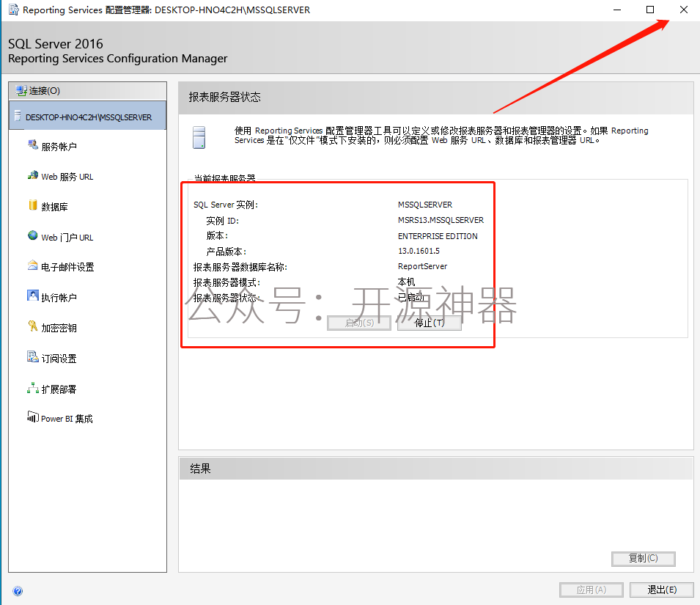This screenshot has width=700, height=605.
Task: Click the 数据库 cylinder icon
Action: pyautogui.click(x=32, y=205)
